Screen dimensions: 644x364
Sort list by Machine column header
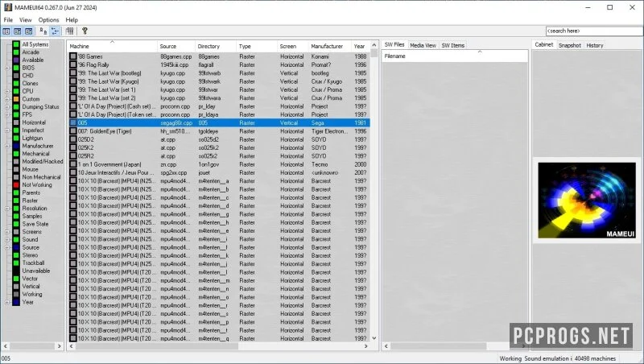[112, 47]
